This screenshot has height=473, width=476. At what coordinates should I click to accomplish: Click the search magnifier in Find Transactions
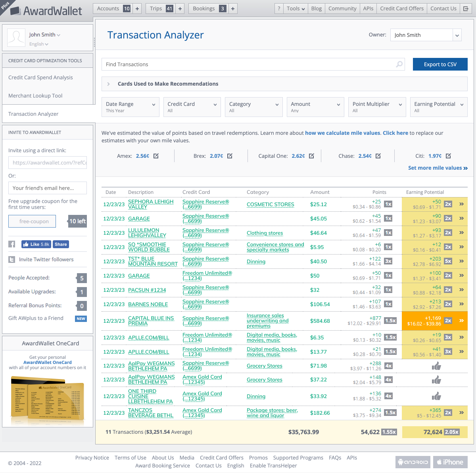click(399, 64)
